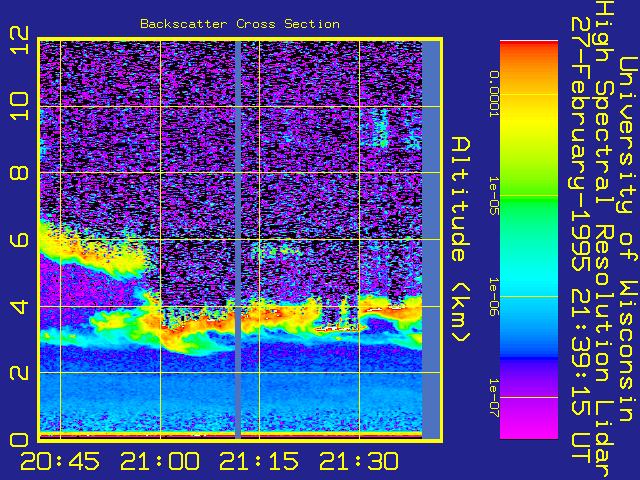Viewport: 640px width, 480px height.
Task: Click the yellow cloud layer near 6 km
Action: point(92,255)
